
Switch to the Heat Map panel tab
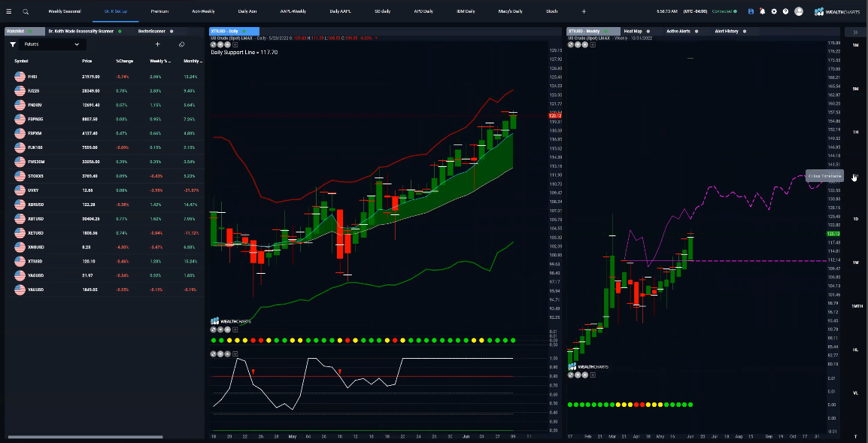click(x=633, y=32)
